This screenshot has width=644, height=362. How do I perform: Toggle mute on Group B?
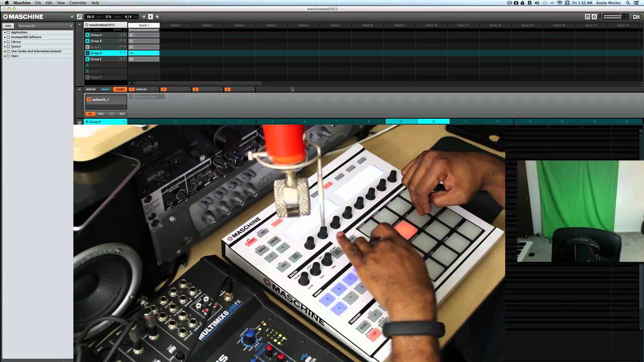point(121,41)
